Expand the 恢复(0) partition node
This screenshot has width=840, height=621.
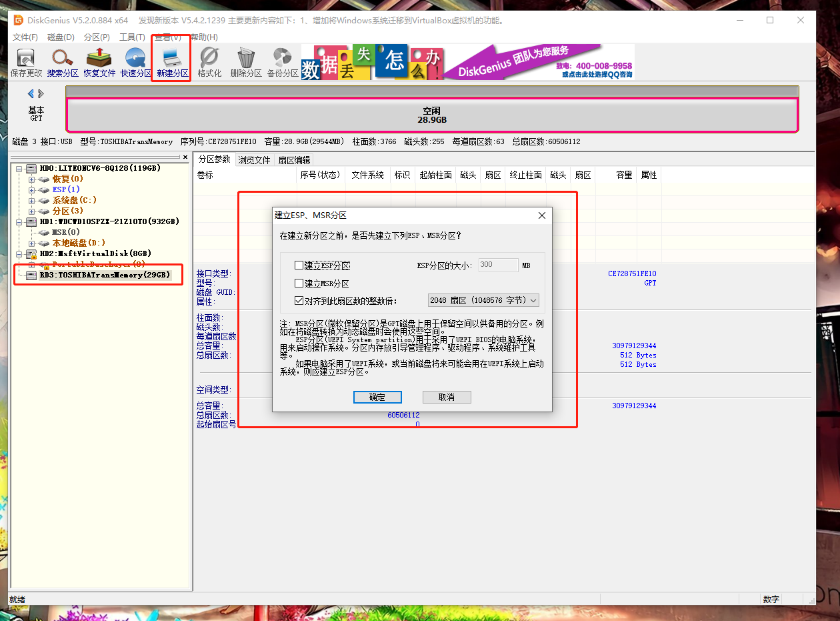coord(32,179)
